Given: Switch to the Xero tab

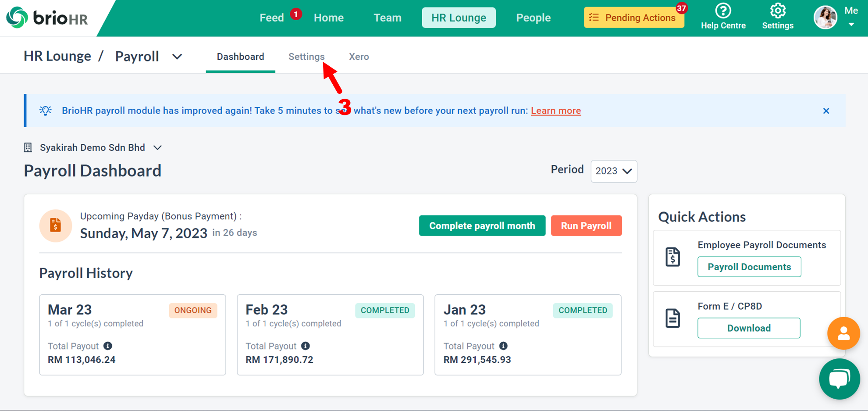Looking at the screenshot, I should click(359, 57).
